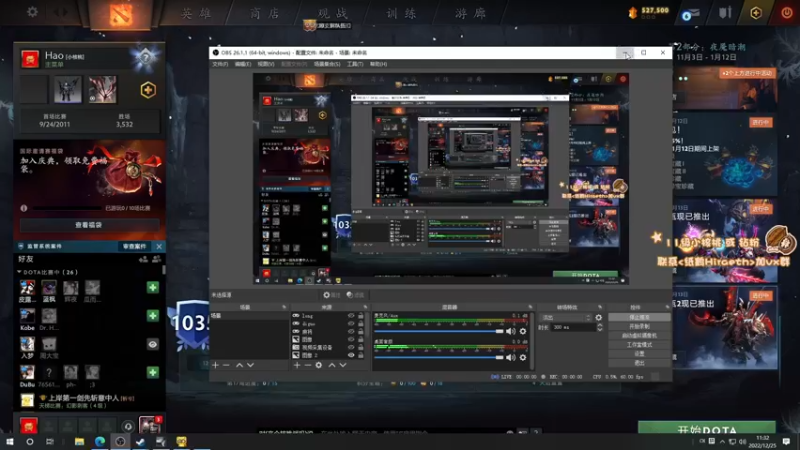
Task: Open OBS 文件(F) menu
Action: 220,64
